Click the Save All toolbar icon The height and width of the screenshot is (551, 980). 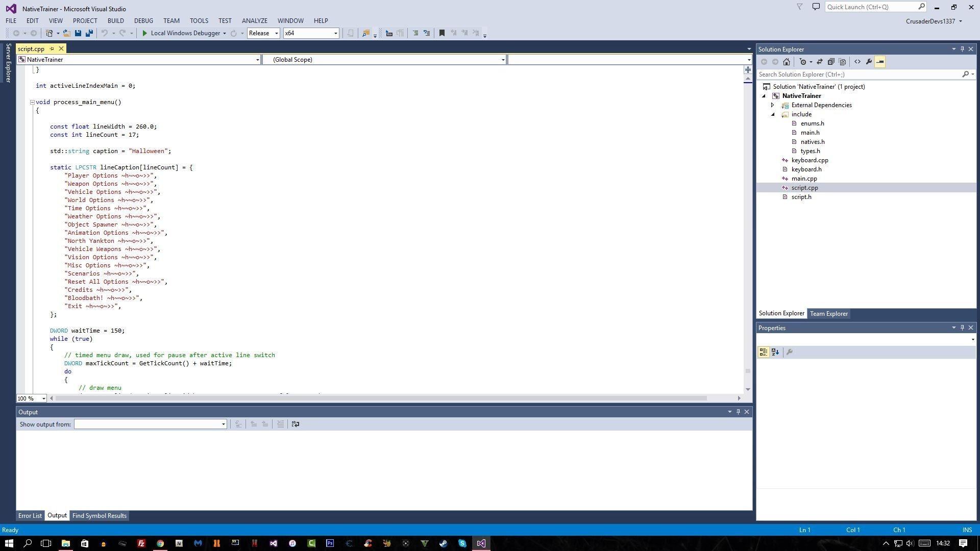coord(89,33)
